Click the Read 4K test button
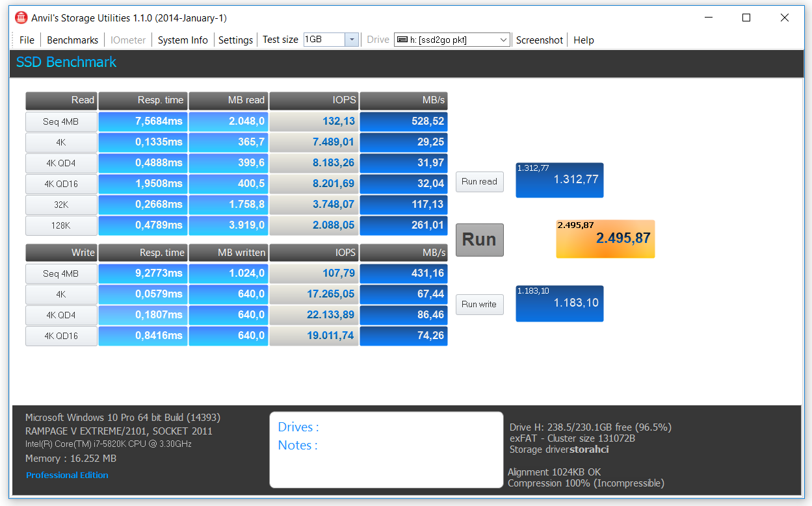The height and width of the screenshot is (506, 812). 61,142
